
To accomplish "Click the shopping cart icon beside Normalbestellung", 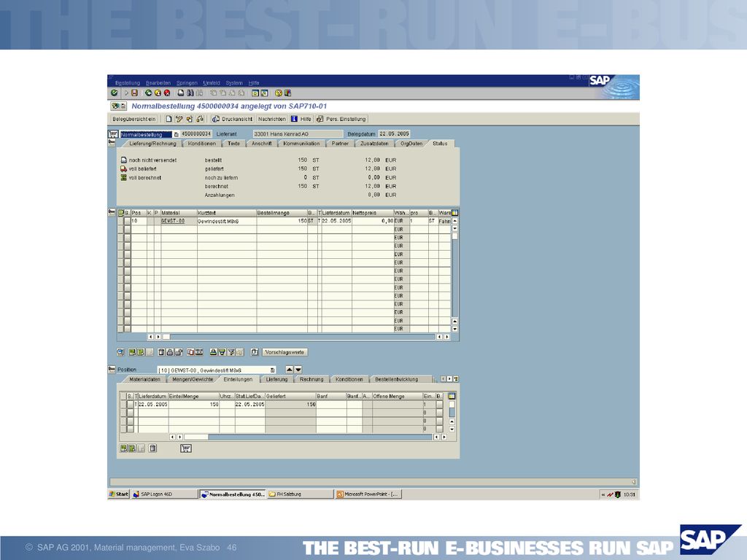I will [x=113, y=134].
